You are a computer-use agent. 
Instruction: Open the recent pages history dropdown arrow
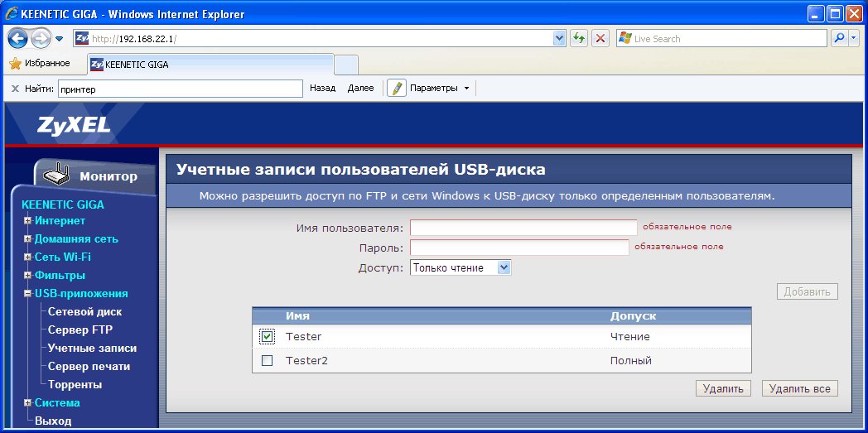click(60, 39)
